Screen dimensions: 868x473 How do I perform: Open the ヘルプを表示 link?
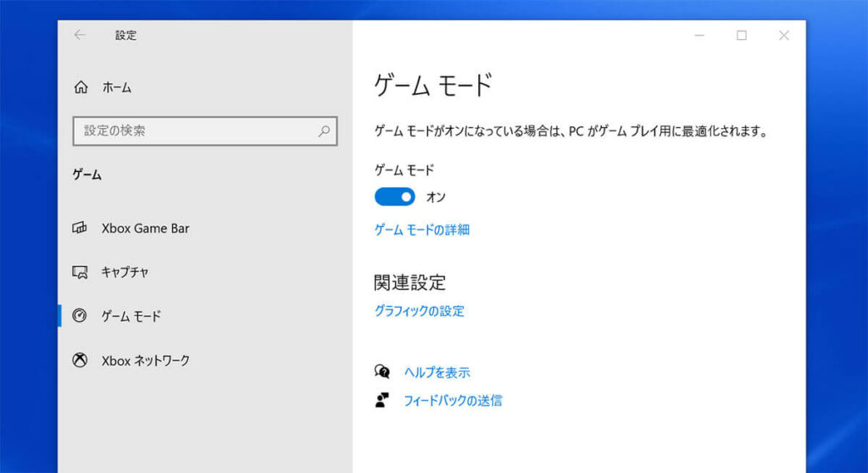coord(437,372)
